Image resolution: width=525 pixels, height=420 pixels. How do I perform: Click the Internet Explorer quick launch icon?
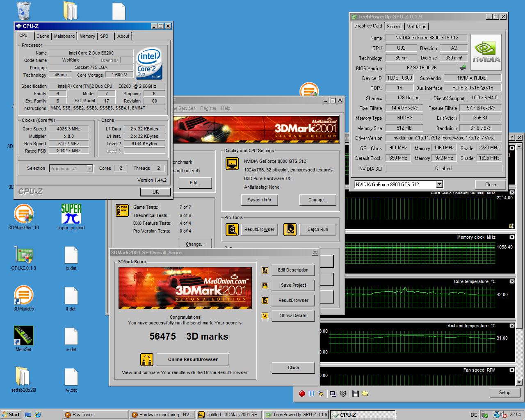pos(38,415)
